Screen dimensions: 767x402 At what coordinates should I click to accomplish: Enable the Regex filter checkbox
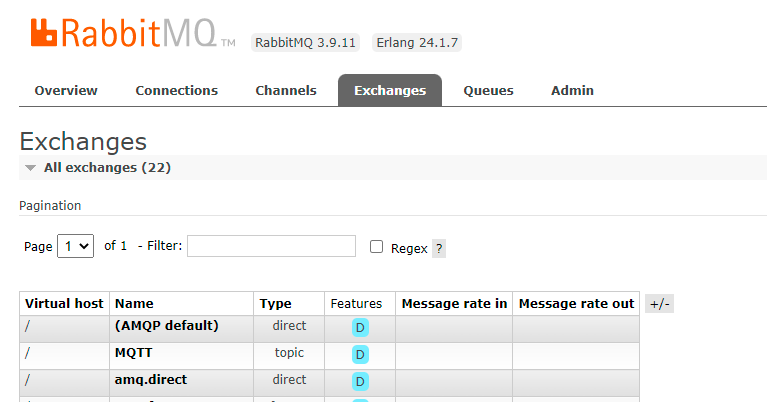(x=376, y=246)
